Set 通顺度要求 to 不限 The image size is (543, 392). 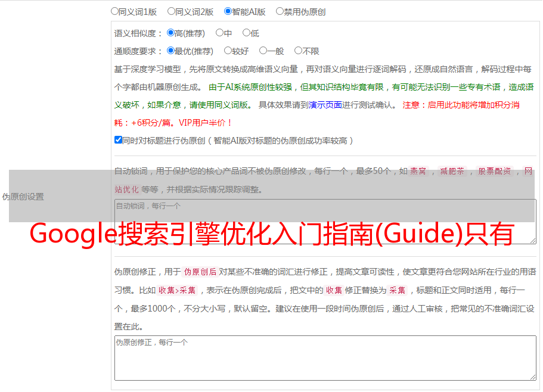point(298,51)
